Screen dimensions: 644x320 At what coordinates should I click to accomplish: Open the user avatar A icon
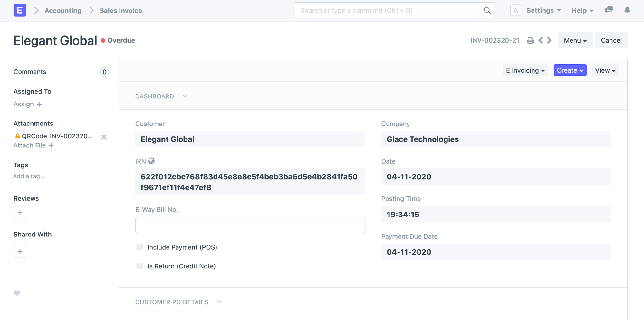point(515,10)
